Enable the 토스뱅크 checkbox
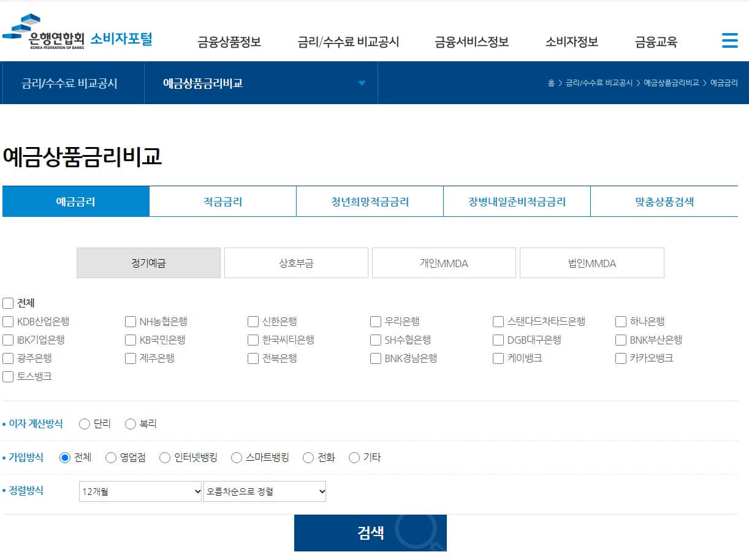This screenshot has width=749, height=560. click(x=8, y=377)
